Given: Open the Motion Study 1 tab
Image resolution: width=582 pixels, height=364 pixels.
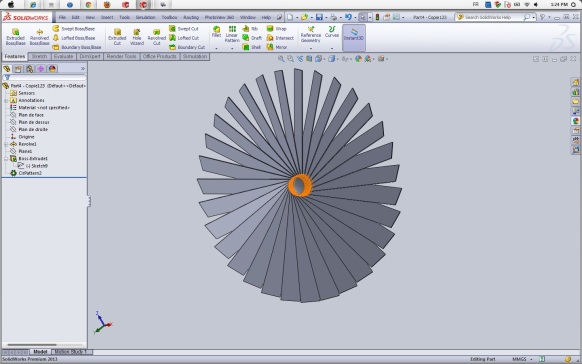Looking at the screenshot, I should pyautogui.click(x=71, y=352).
